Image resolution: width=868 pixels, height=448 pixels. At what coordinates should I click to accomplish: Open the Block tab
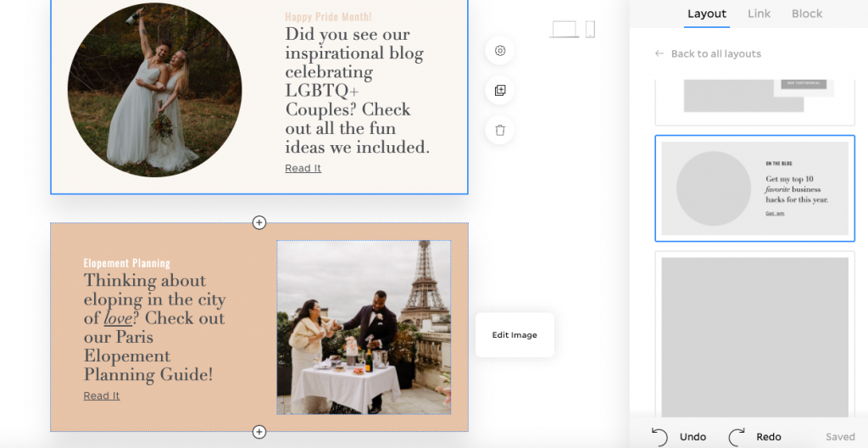(807, 14)
